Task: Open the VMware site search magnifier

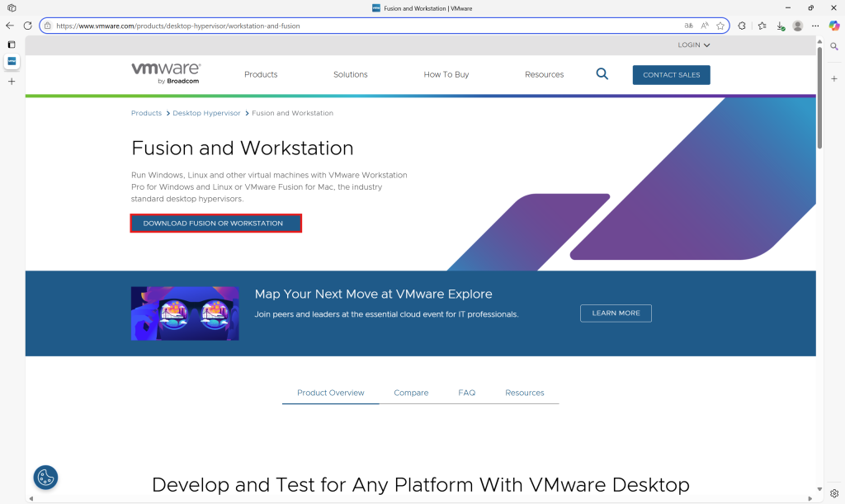Action: click(602, 74)
